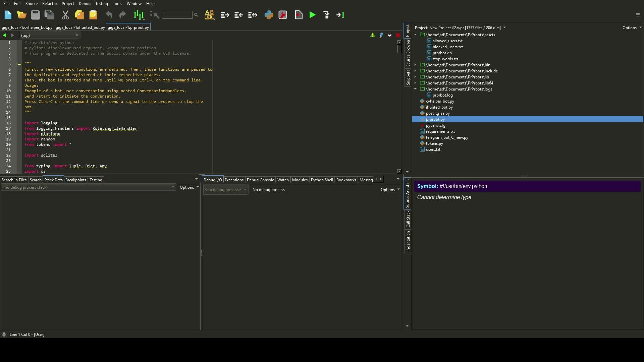Open the no debug process dropdown
The width and height of the screenshot is (644, 362).
225,190
